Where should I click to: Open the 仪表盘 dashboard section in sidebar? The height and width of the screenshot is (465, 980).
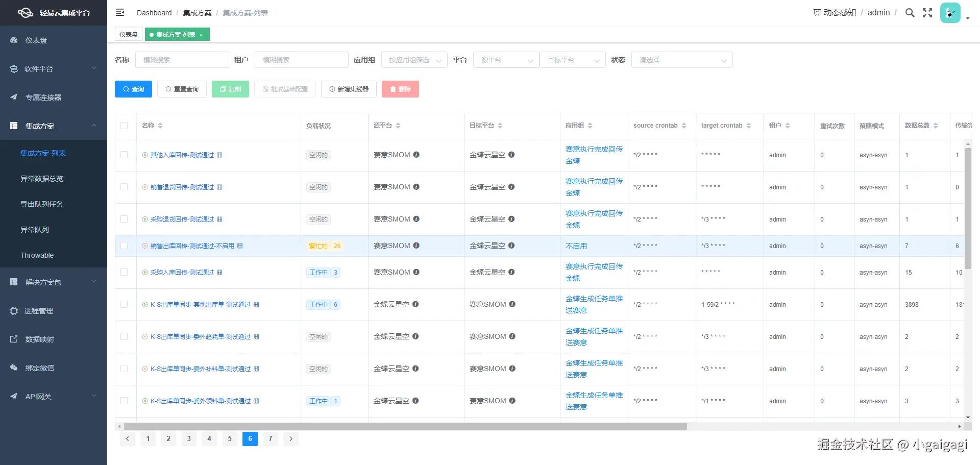click(35, 40)
